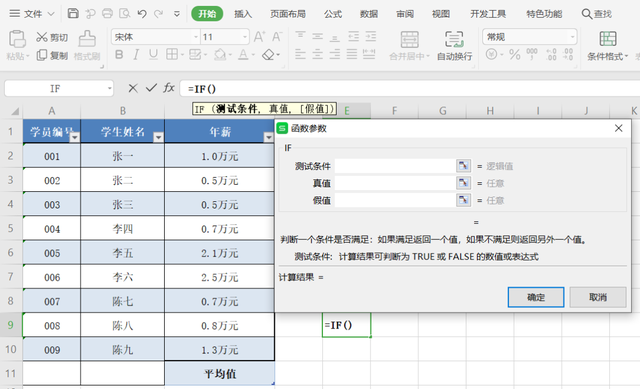The width and height of the screenshot is (640, 389).
Task: Click the 假值 input field
Action: pyautogui.click(x=395, y=200)
